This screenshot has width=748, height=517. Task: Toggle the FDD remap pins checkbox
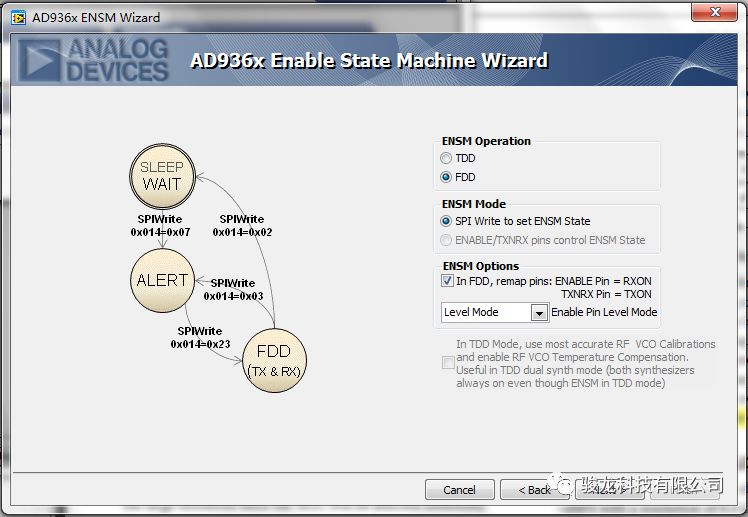[x=448, y=282]
